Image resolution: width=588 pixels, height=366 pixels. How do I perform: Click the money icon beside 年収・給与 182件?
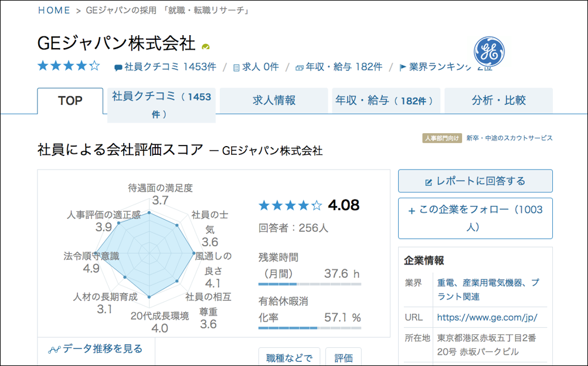(299, 68)
